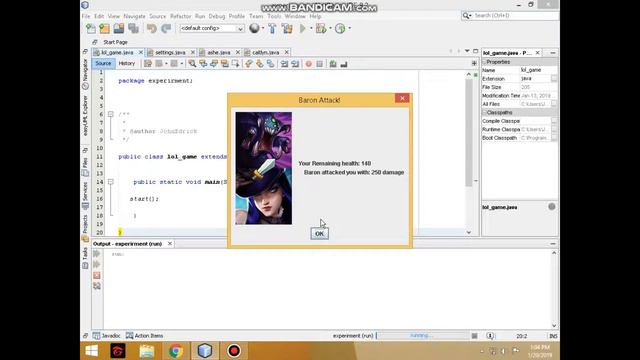Click the globe browser icon in toolbar
Image resolution: width=640 pixels, height=360 pixels.
click(254, 28)
